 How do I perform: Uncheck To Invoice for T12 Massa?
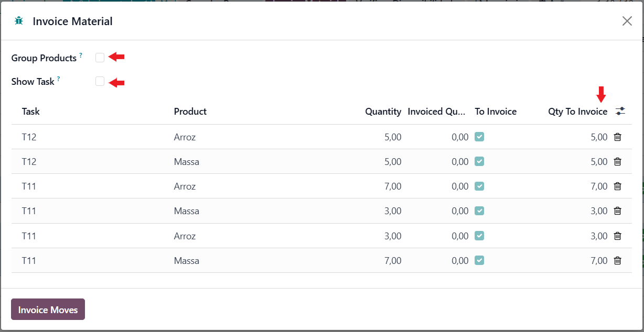(479, 161)
